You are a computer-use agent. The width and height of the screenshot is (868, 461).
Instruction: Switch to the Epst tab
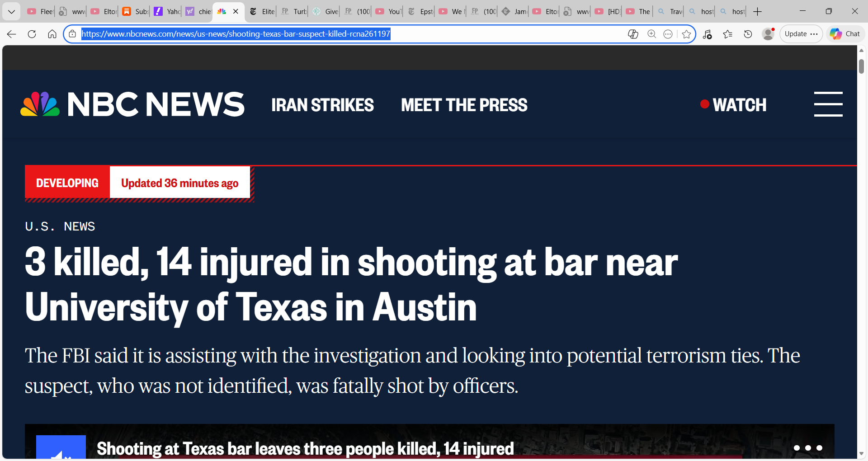[420, 12]
